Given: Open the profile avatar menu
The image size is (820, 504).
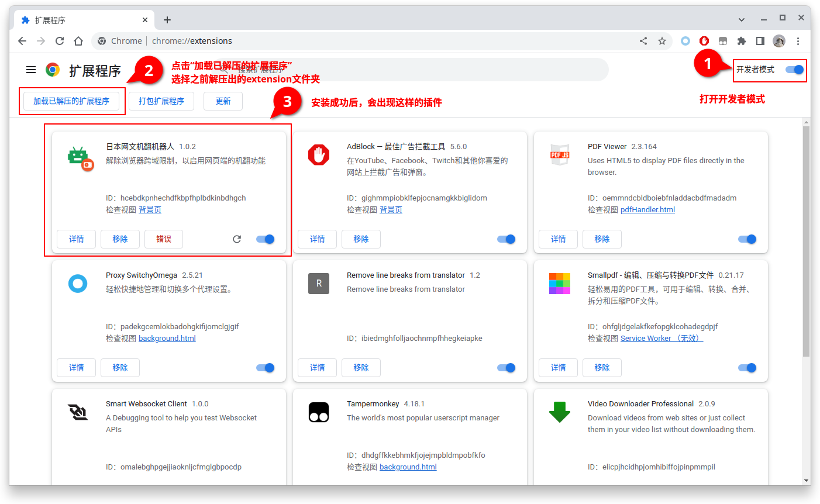Looking at the screenshot, I should [x=779, y=41].
